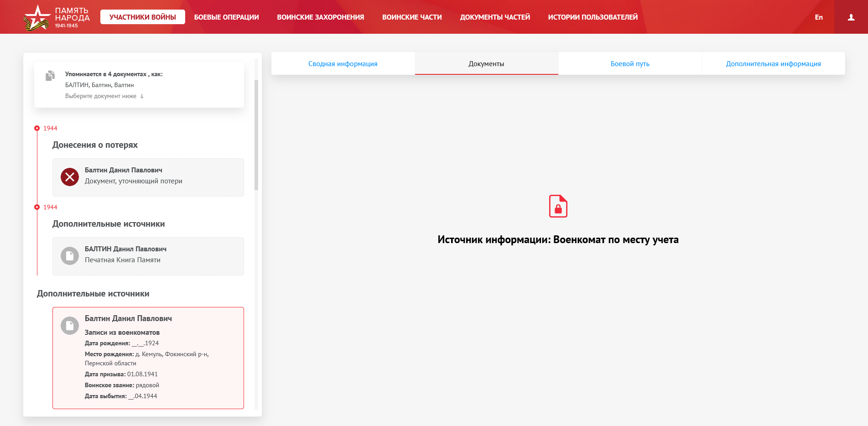Click the Участники войны button
Viewport: 868px width, 426px height.
[142, 17]
